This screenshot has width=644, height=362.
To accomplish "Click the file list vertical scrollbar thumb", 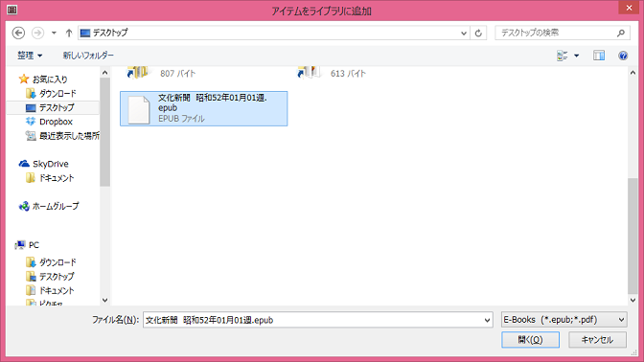I will point(632,236).
